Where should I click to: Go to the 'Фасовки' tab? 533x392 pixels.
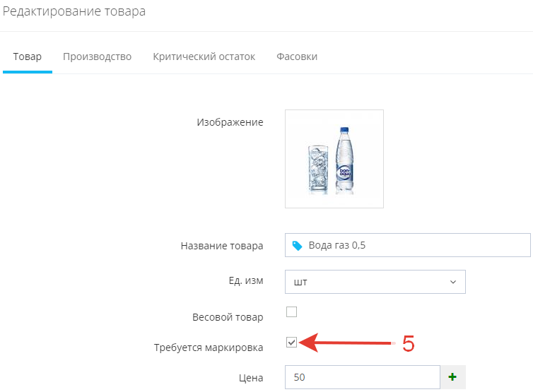[297, 57]
